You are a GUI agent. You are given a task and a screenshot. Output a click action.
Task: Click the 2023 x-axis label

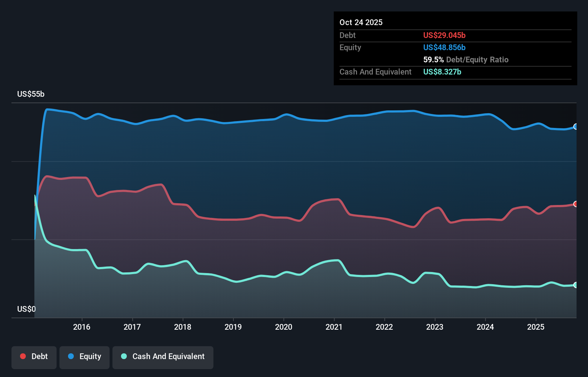[x=435, y=327]
